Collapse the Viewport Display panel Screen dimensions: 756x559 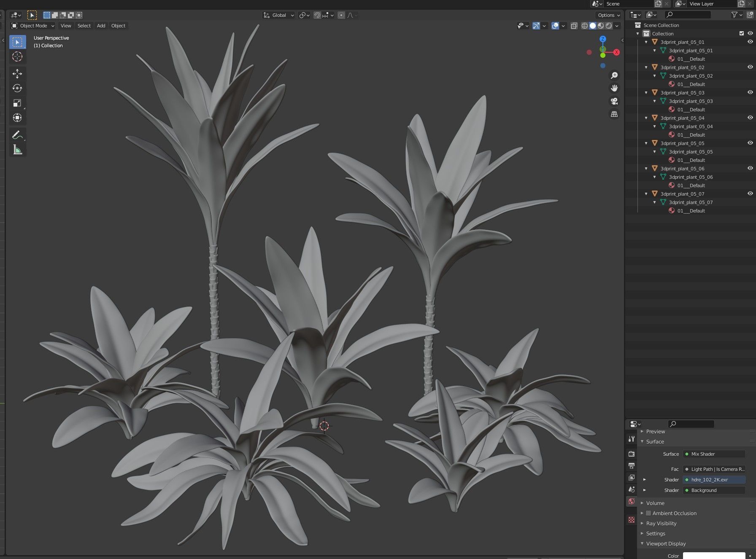pos(666,543)
